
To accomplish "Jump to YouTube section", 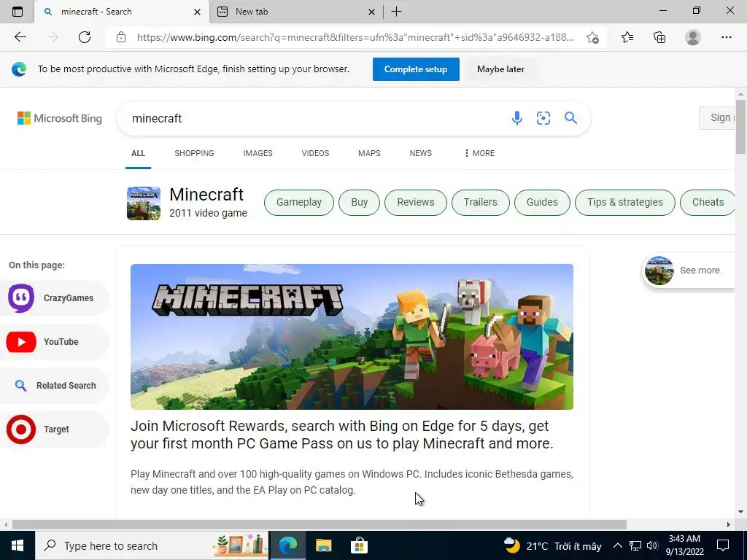I will click(x=54, y=342).
